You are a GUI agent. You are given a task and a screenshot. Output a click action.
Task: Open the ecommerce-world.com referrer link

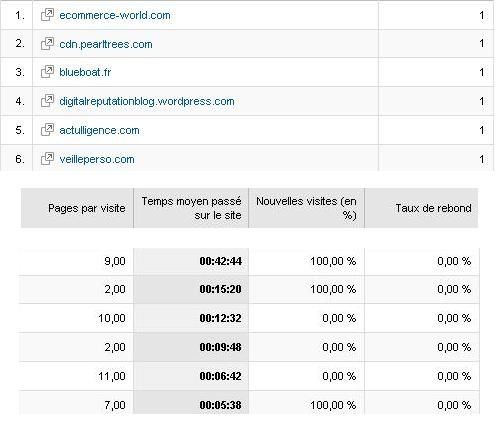point(115,15)
